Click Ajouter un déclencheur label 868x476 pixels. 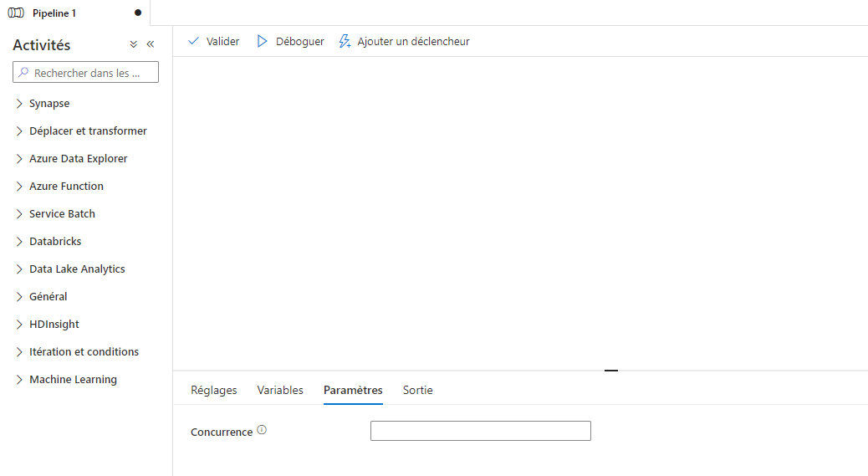pyautogui.click(x=414, y=42)
